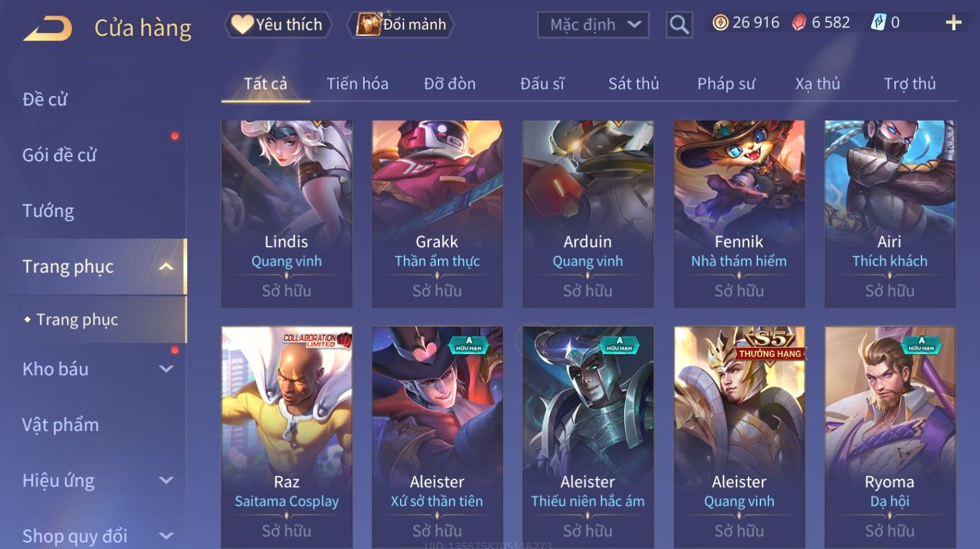Open the Tướng sidebar menu
This screenshot has width=980, height=549.
(48, 210)
